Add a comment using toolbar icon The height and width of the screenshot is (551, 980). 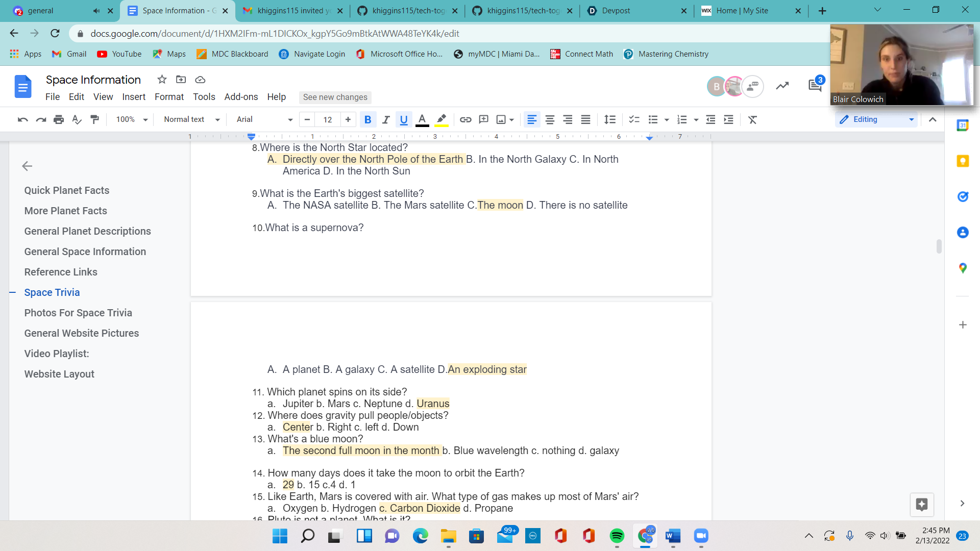point(483,119)
